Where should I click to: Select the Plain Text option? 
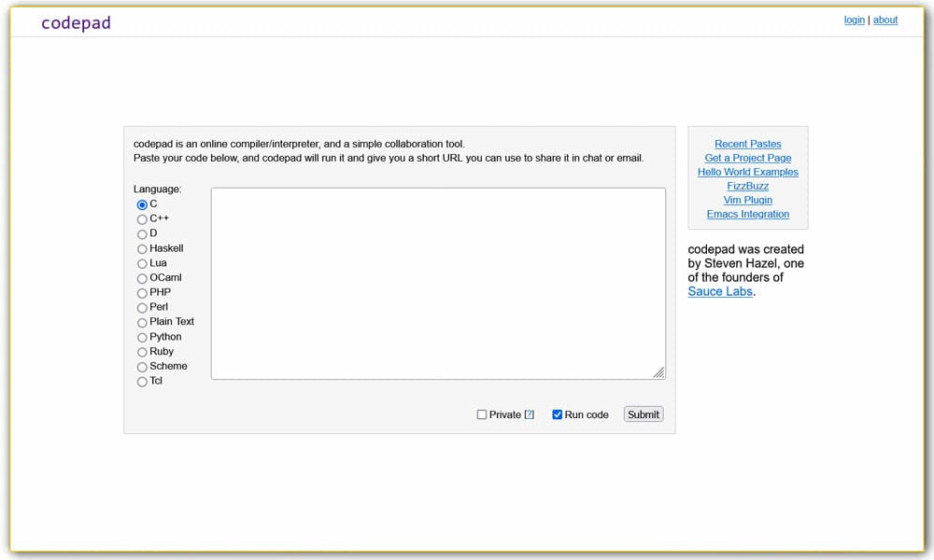click(142, 323)
